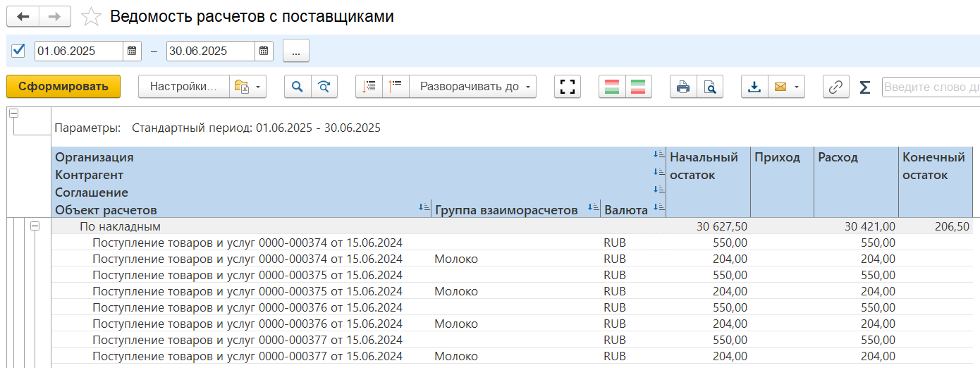980x368 pixels.
Task: Add report to favorites with star icon
Action: 91,17
